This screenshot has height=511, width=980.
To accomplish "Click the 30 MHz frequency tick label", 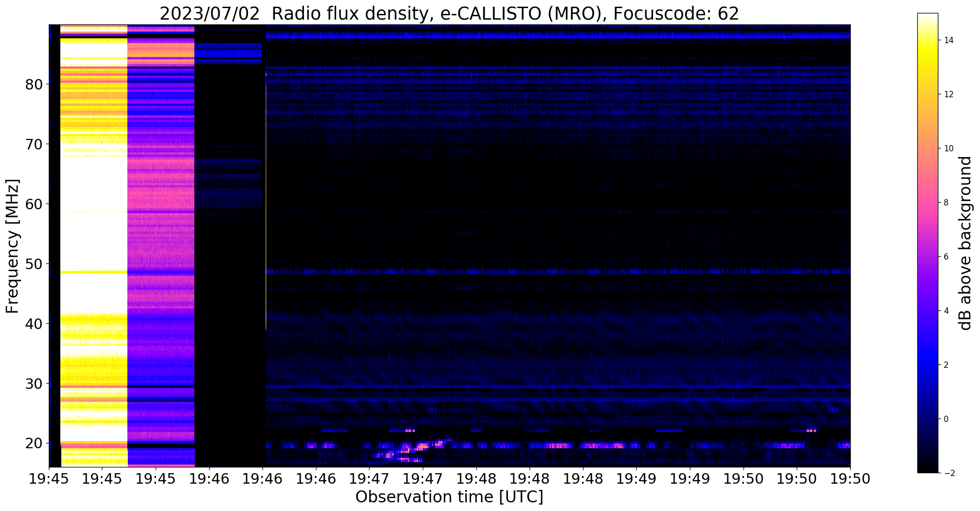I will [x=34, y=384].
